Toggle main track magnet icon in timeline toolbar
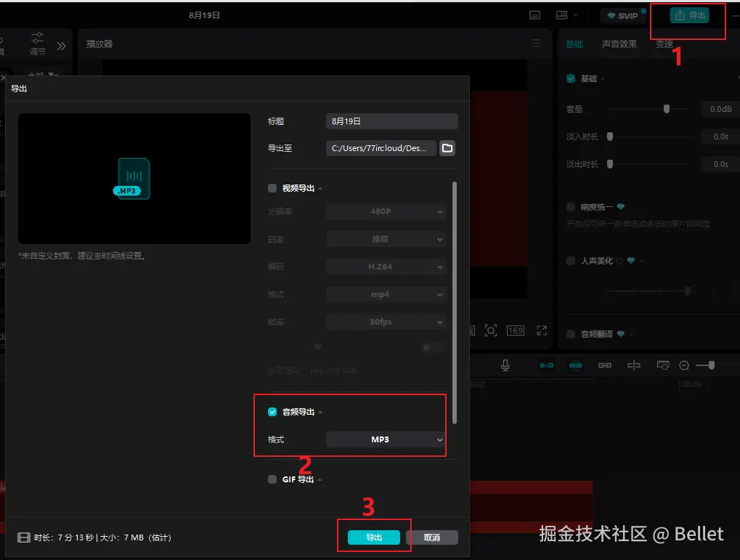 (547, 365)
